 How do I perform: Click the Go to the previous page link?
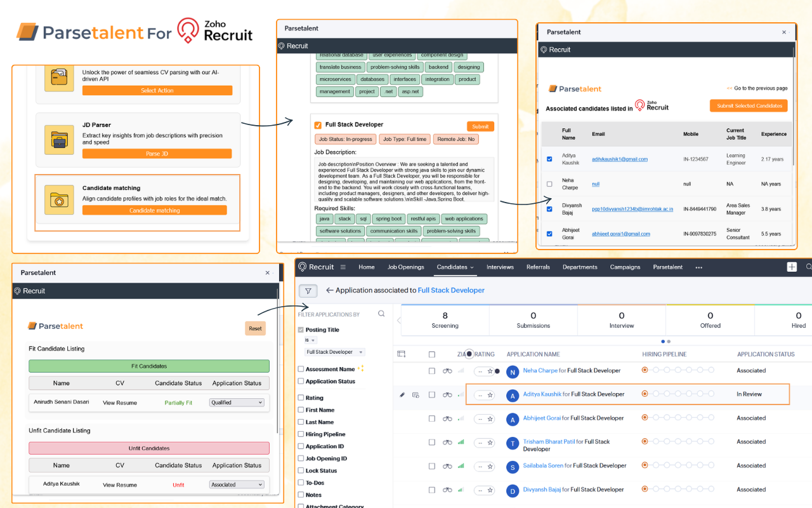pos(757,88)
